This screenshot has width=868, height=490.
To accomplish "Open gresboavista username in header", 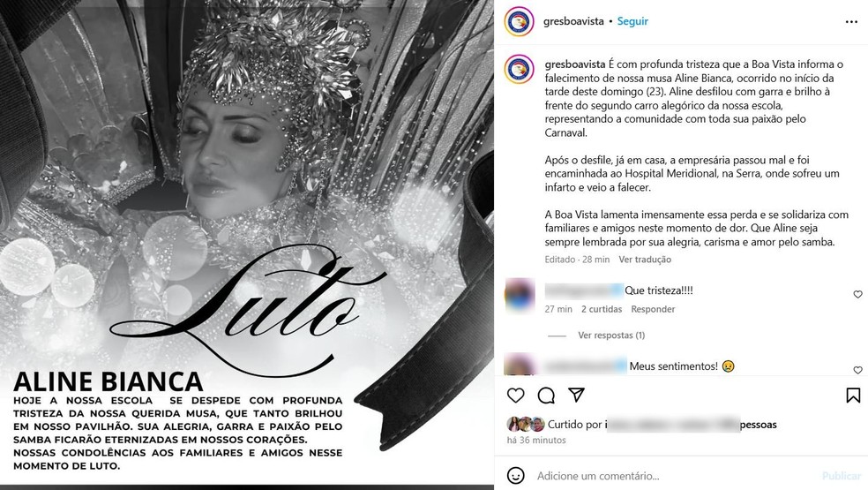I will 573,21.
